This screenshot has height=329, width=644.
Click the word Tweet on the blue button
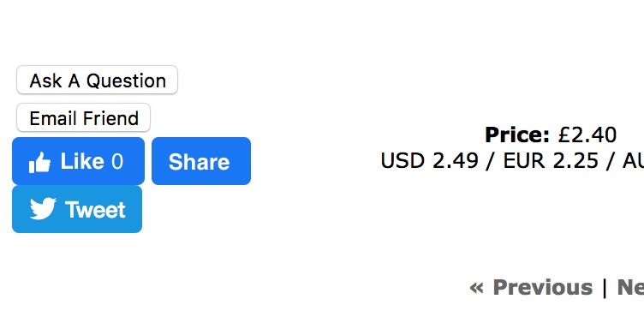coord(95,210)
